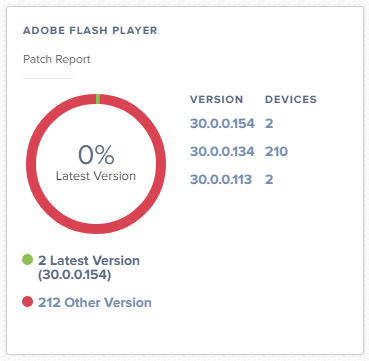Click the divider line under Patch Report
Screen dimensions: 369x361
coord(48,79)
